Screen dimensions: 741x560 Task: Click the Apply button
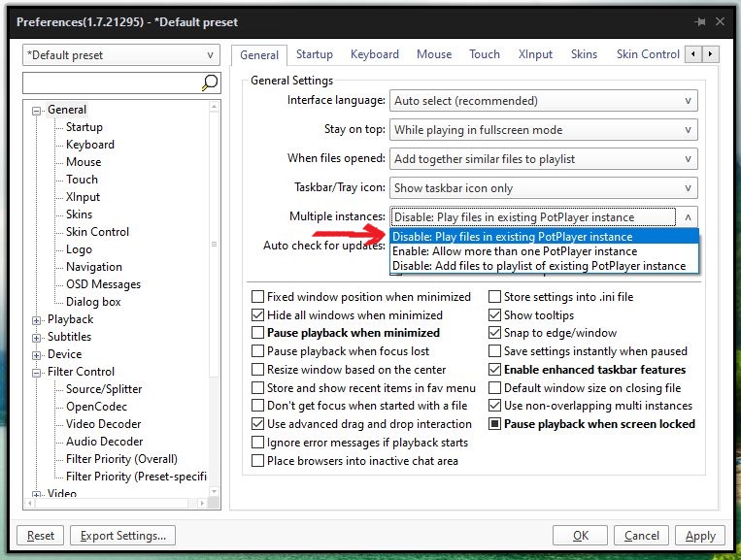coord(700,536)
